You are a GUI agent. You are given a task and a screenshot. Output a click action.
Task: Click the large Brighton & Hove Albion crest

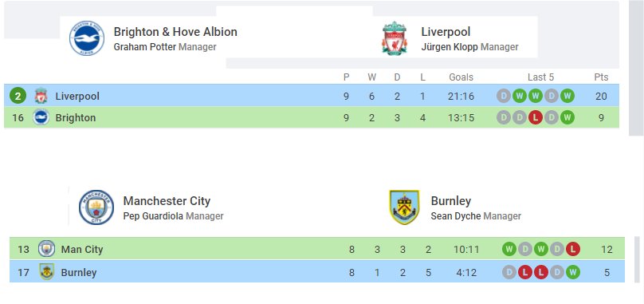(x=87, y=38)
